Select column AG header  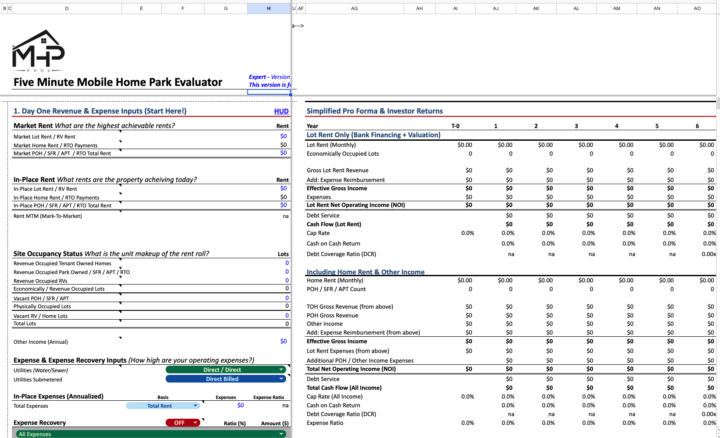(354, 8)
